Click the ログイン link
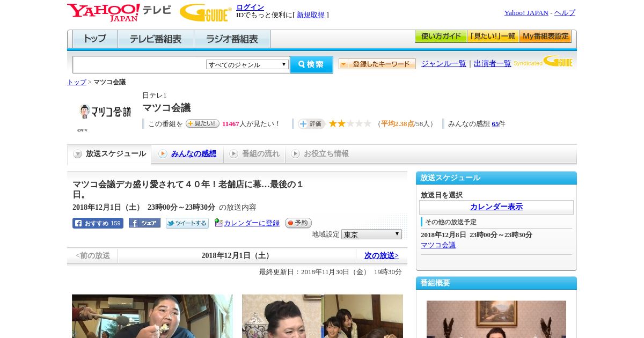The width and height of the screenshot is (644, 338). (250, 7)
